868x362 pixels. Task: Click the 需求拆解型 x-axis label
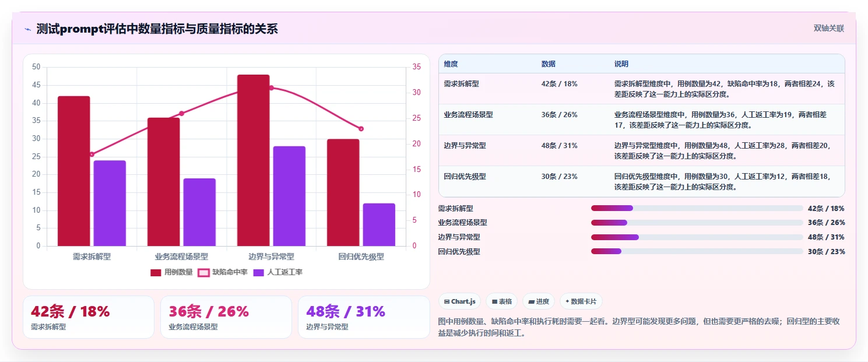point(92,256)
